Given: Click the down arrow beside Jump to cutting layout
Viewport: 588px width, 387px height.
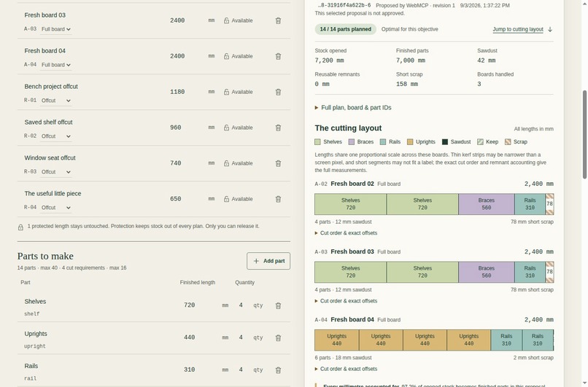Looking at the screenshot, I should [x=550, y=29].
